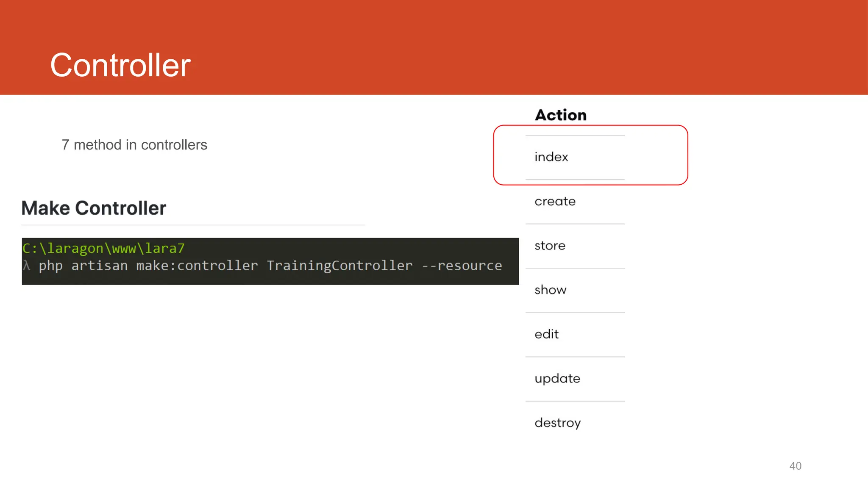Click the php artisan make:controller command
The height and width of the screenshot is (488, 868).
click(x=148, y=266)
